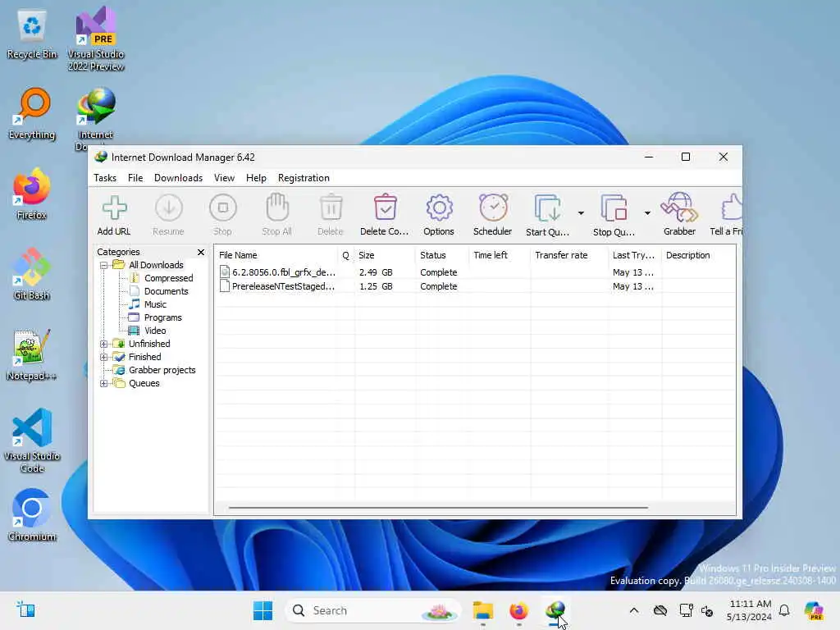Click the horizontal scrollbar in download list
The image size is (840, 630).
(x=438, y=507)
